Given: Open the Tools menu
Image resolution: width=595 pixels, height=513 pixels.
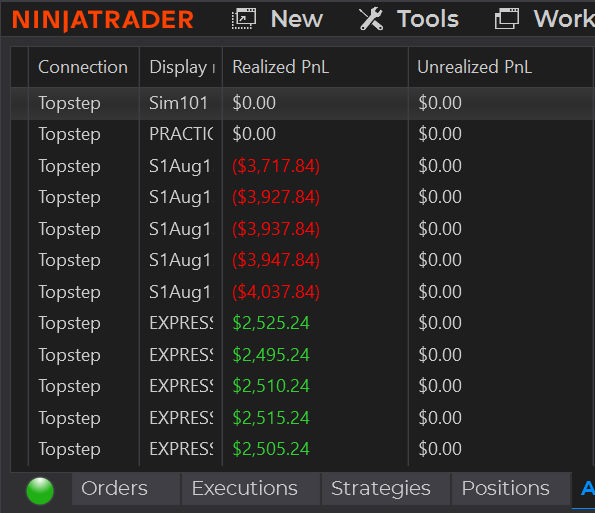Looking at the screenshot, I should pos(428,19).
